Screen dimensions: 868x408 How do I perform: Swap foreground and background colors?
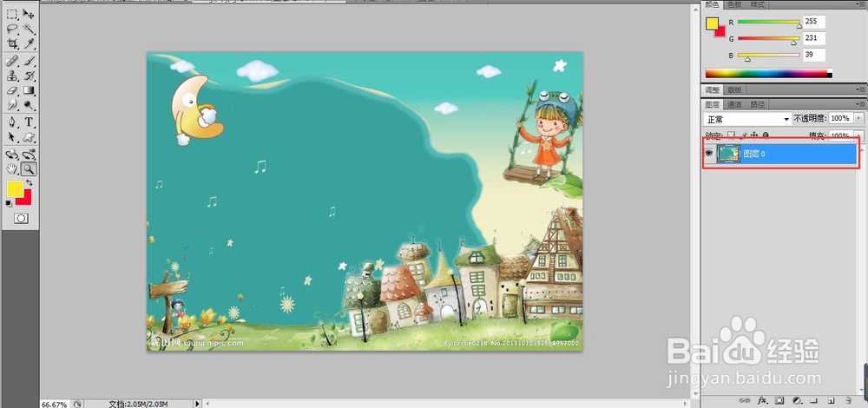coord(29,182)
